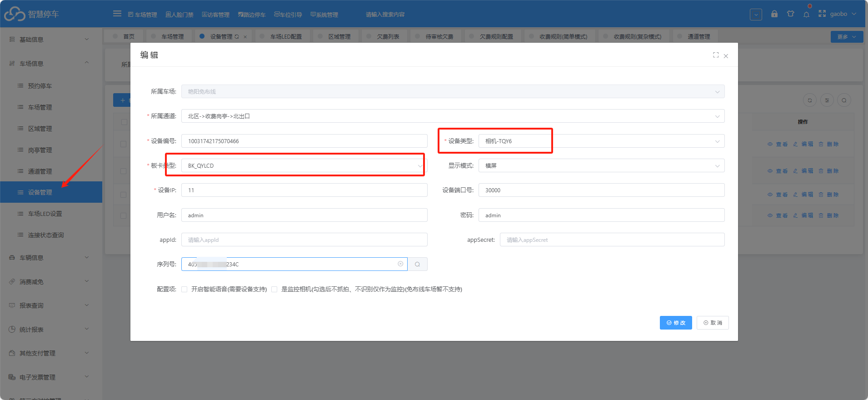The height and width of the screenshot is (400, 868).
Task: Click the lock screen icon in header
Action: [x=774, y=14]
